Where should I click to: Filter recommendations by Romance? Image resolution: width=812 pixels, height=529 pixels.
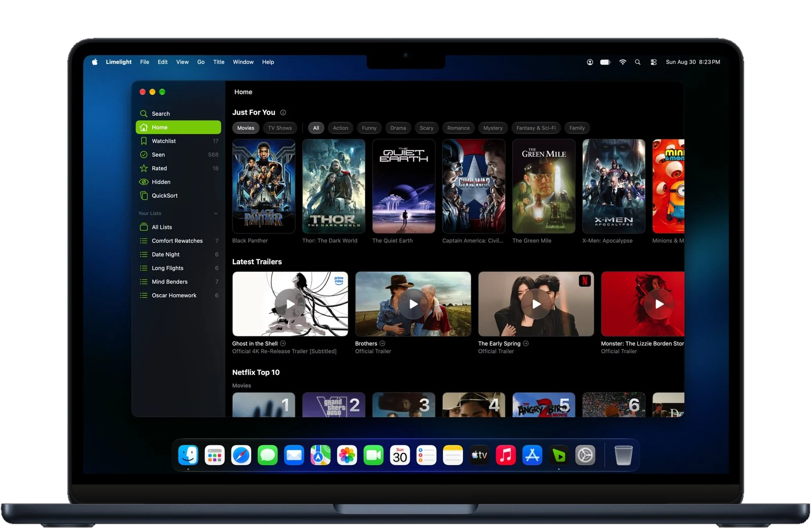pyautogui.click(x=458, y=128)
